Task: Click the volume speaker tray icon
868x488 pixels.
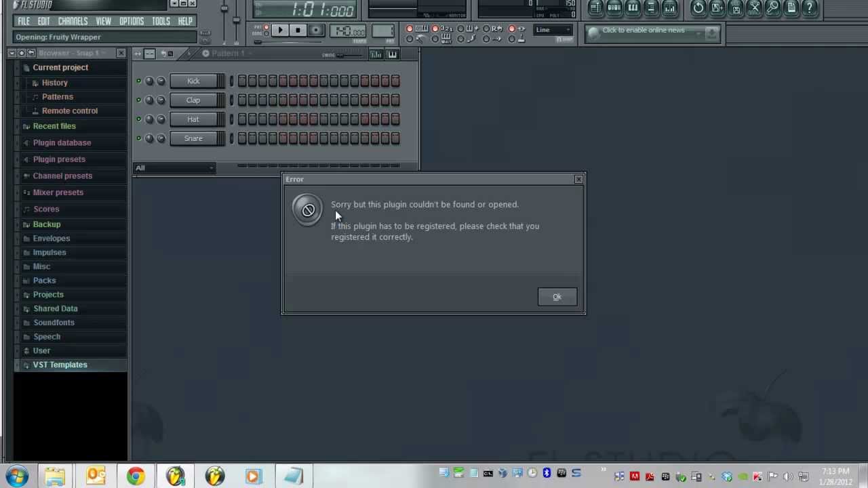Action: point(788,476)
